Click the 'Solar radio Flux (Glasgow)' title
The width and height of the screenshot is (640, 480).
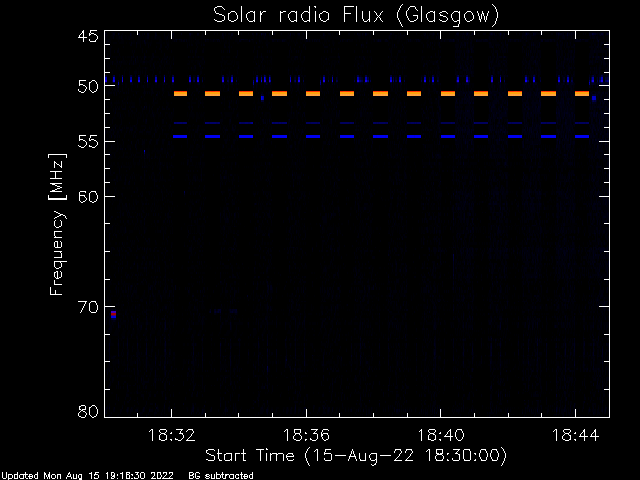(356, 16)
